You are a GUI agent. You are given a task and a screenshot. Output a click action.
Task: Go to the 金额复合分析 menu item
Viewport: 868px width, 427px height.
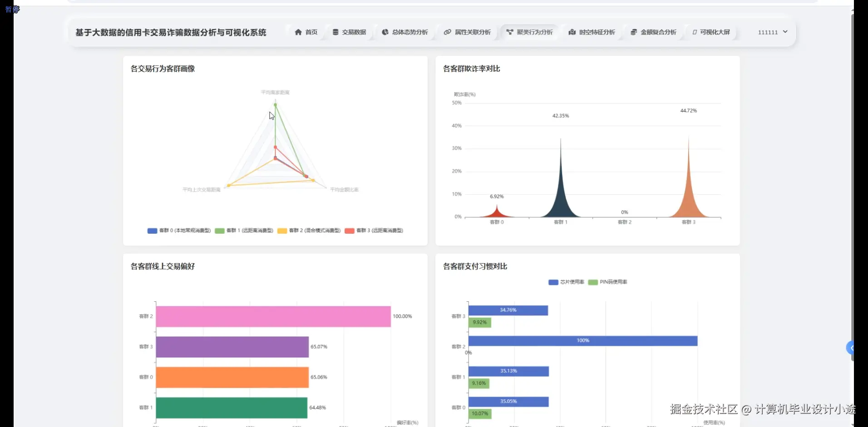653,32
